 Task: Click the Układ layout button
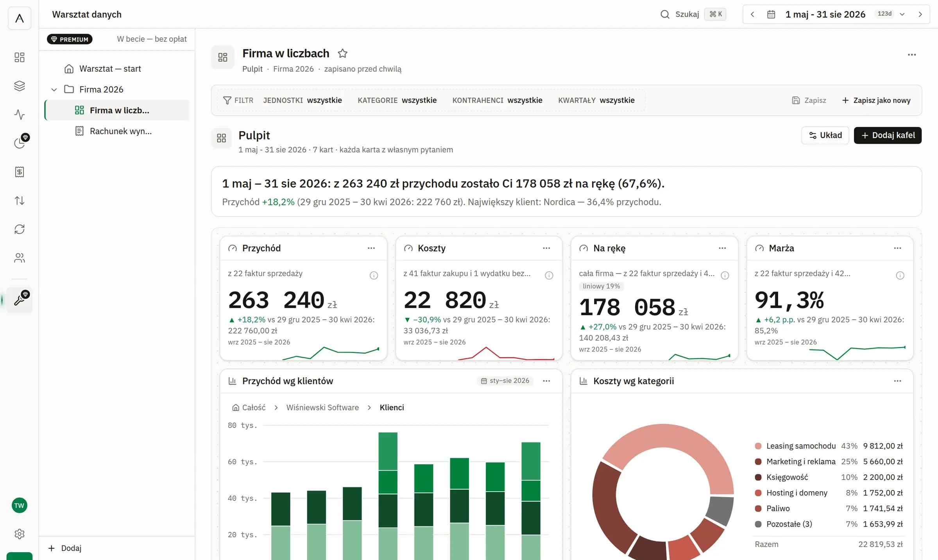(x=825, y=135)
